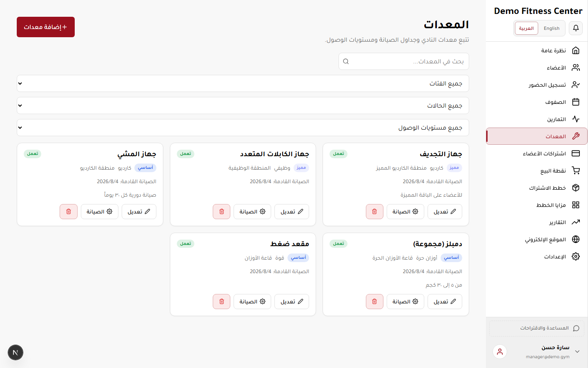
Task: Click the أساسي tier badge on دمبلز (مجموعة)
Action: (x=451, y=258)
